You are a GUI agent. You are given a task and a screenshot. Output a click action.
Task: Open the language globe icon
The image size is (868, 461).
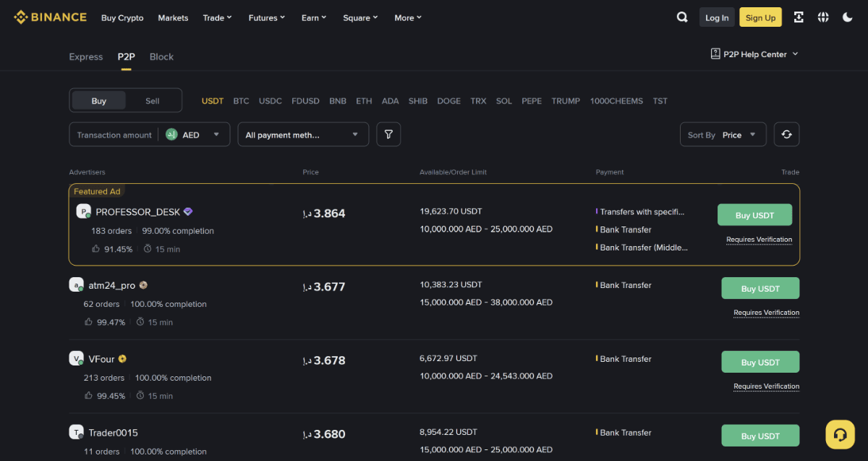pos(823,17)
